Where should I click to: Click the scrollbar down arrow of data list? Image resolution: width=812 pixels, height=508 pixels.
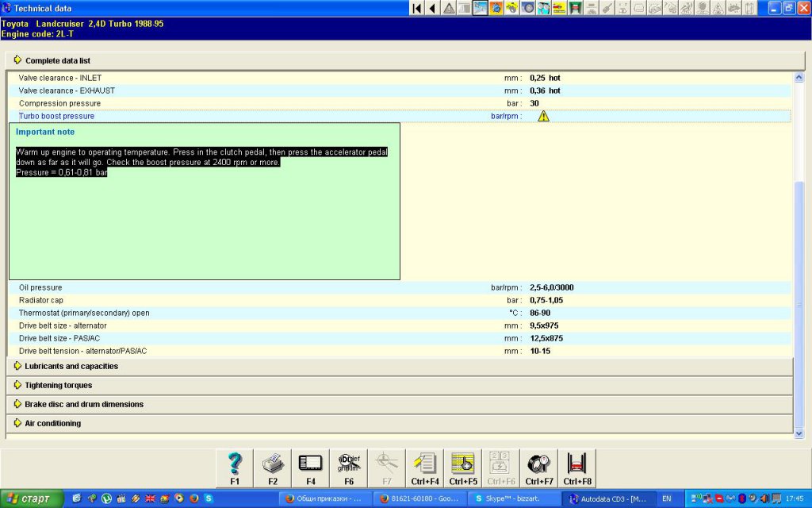pos(799,433)
